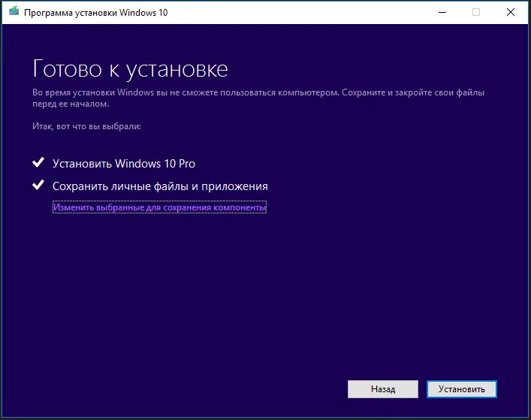Click checkmark next to Установить Windows 10 Pro
531x420 pixels.
(38, 162)
